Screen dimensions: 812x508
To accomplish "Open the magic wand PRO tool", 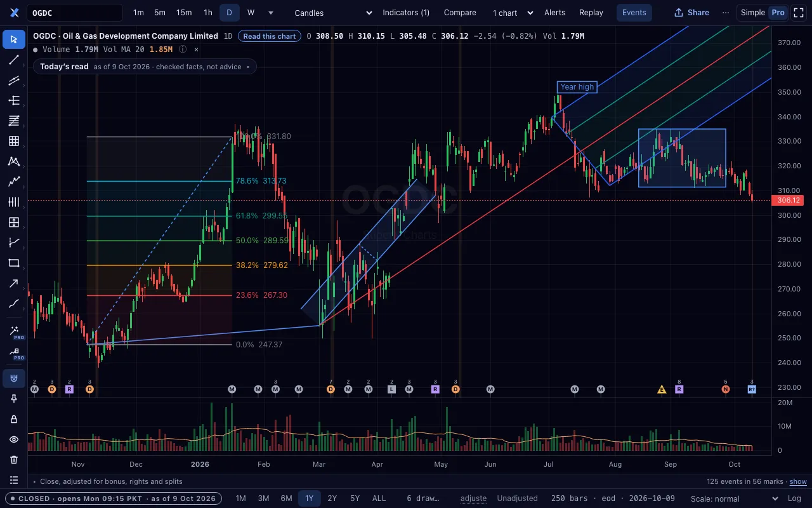I will tap(14, 331).
